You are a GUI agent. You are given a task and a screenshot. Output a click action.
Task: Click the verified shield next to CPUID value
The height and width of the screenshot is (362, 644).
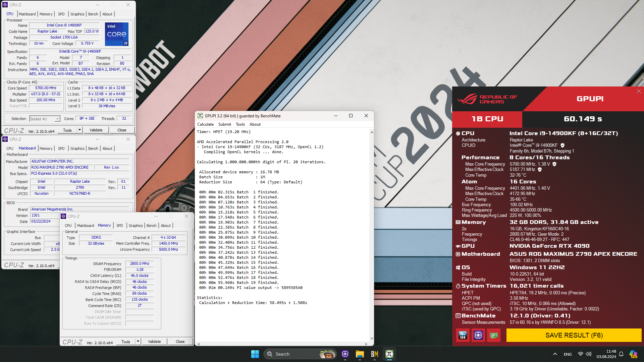562,145
